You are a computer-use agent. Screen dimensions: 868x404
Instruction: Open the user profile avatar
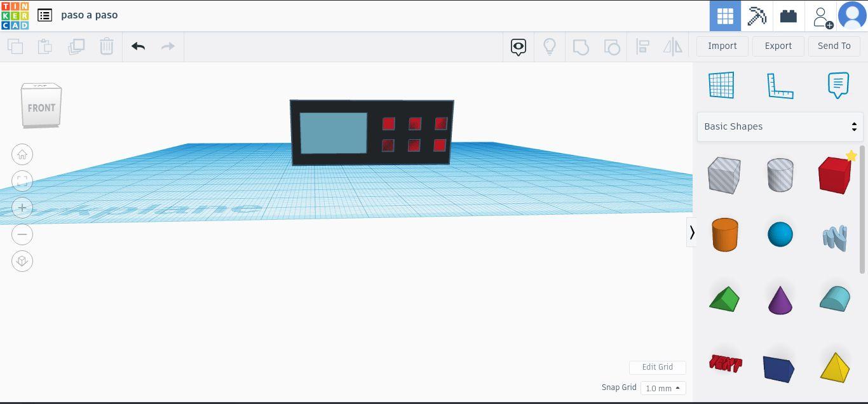pyautogui.click(x=853, y=16)
